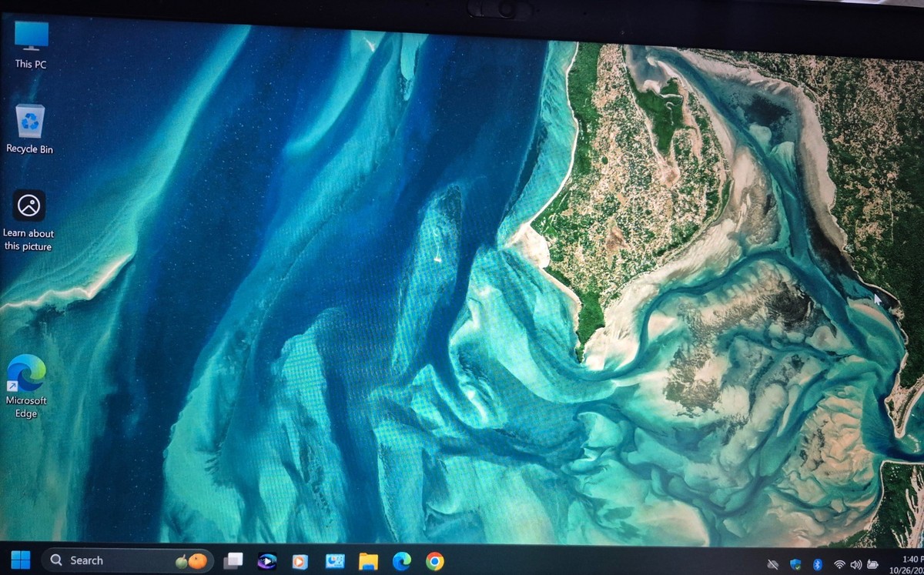The height and width of the screenshot is (575, 924).
Task: Open Wi-Fi quick settings
Action: pos(839,564)
